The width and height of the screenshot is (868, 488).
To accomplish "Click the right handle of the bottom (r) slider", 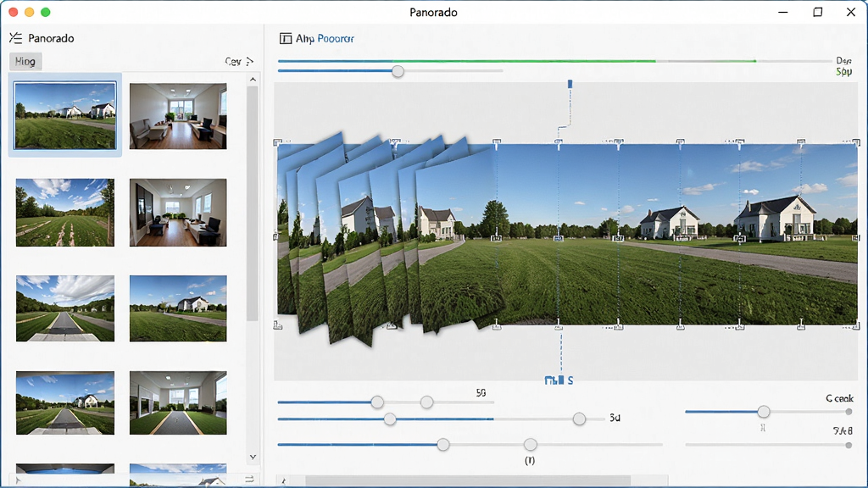I will (531, 444).
